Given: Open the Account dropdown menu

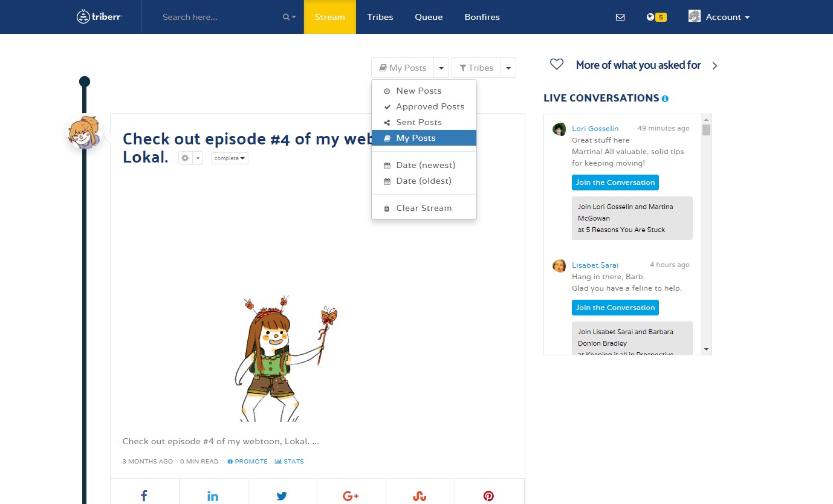Looking at the screenshot, I should click(719, 17).
